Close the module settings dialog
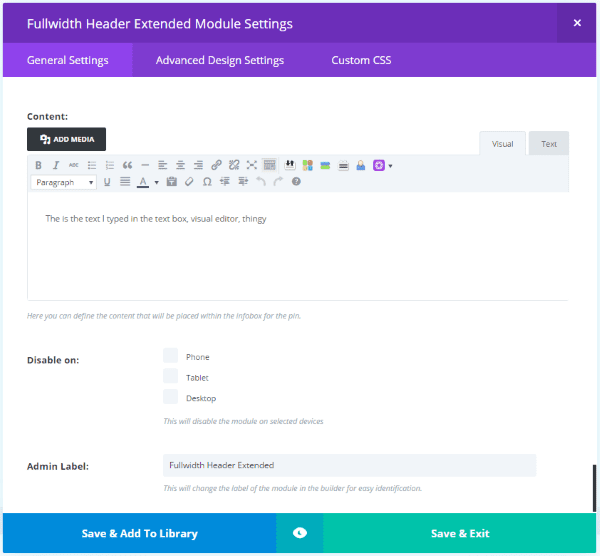The width and height of the screenshot is (600, 556). (577, 23)
